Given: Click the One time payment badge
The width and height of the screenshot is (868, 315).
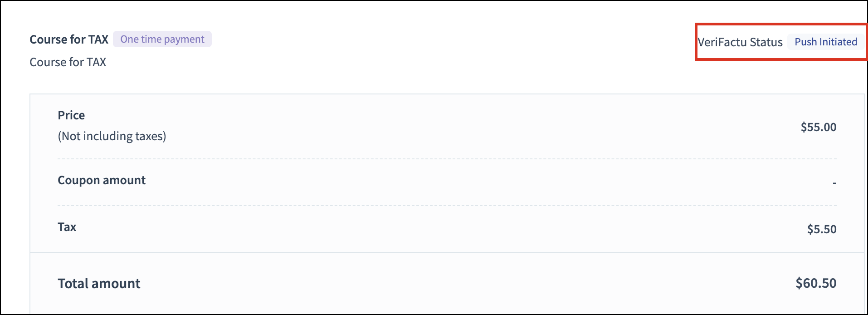Looking at the screenshot, I should (162, 39).
